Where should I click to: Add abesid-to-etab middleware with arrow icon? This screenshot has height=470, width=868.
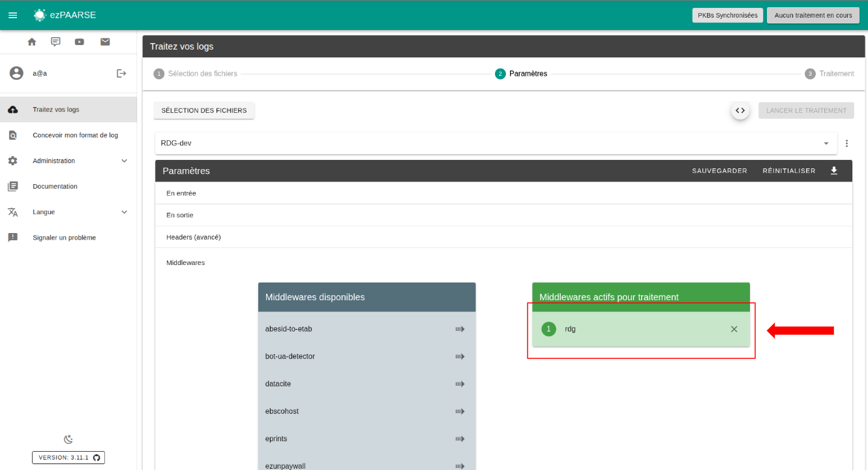460,329
